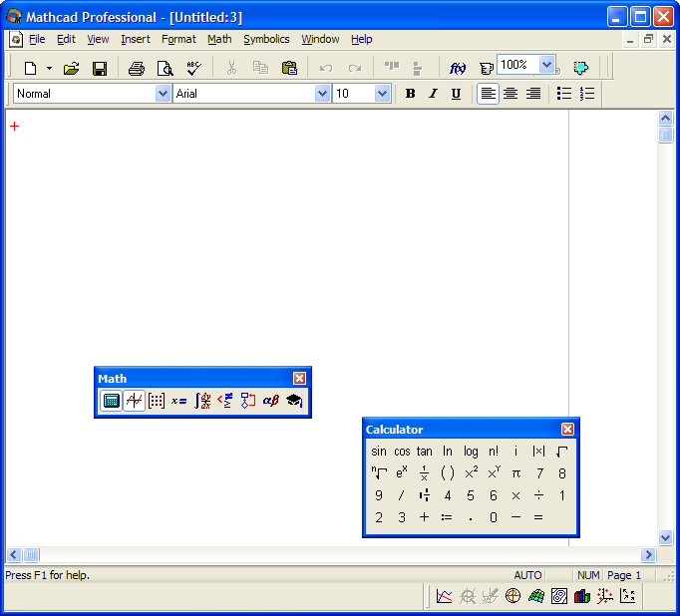Click the horizontal scrollbar right arrow
The width and height of the screenshot is (680, 616).
coord(648,555)
